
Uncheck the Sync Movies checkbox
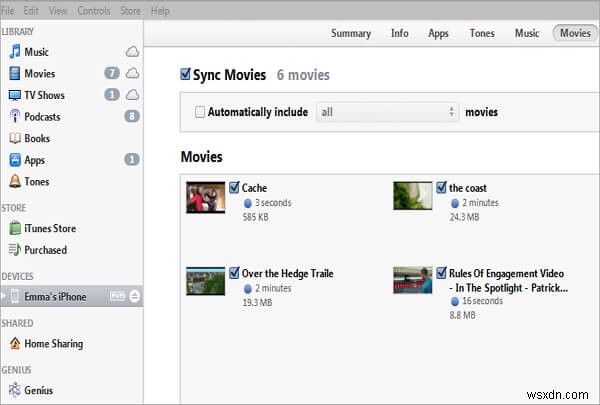(186, 75)
